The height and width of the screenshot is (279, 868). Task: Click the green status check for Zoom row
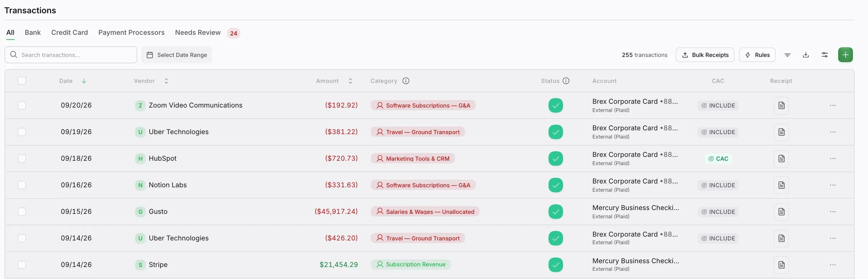pos(556,105)
